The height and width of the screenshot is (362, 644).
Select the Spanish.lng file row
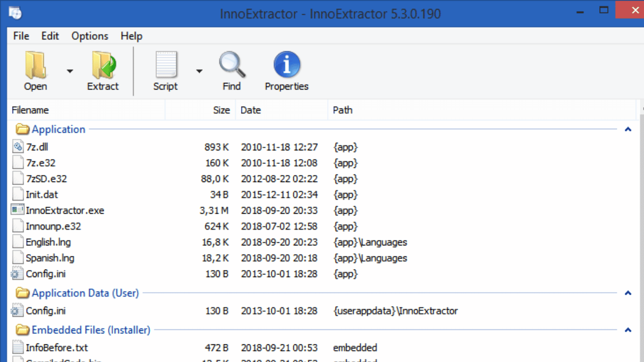pyautogui.click(x=50, y=258)
